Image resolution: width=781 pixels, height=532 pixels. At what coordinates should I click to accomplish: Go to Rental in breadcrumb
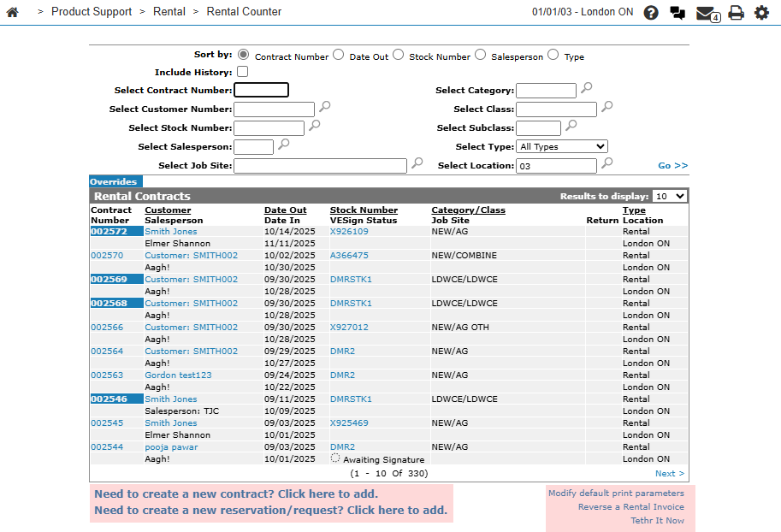point(168,12)
